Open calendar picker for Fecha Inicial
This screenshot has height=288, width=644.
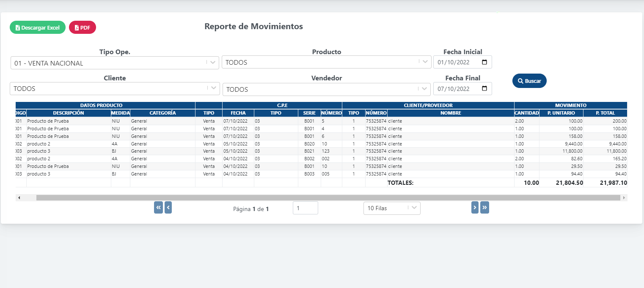(x=484, y=62)
